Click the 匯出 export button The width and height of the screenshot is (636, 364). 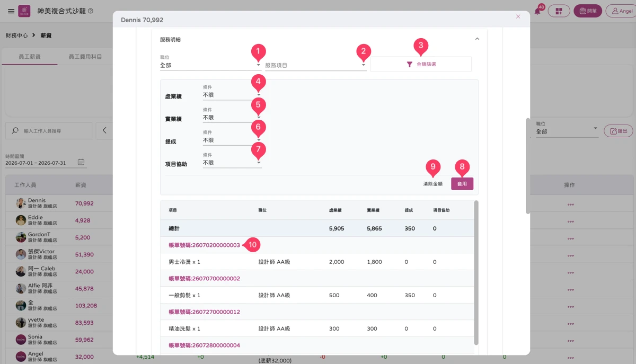[619, 131]
